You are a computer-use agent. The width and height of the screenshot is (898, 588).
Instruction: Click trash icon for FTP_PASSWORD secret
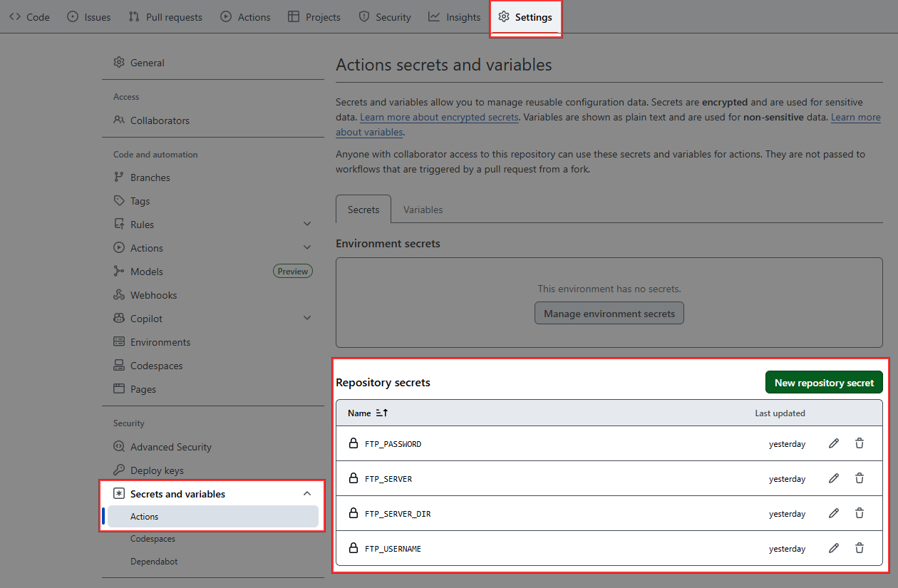pyautogui.click(x=859, y=443)
